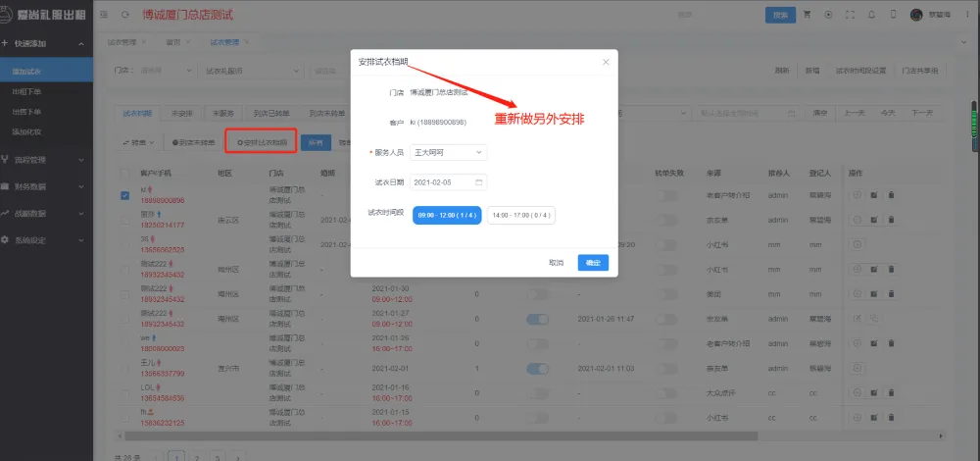Open the 服务人员 dropdown showing 王大呵呵
The width and height of the screenshot is (980, 461).
click(x=449, y=152)
